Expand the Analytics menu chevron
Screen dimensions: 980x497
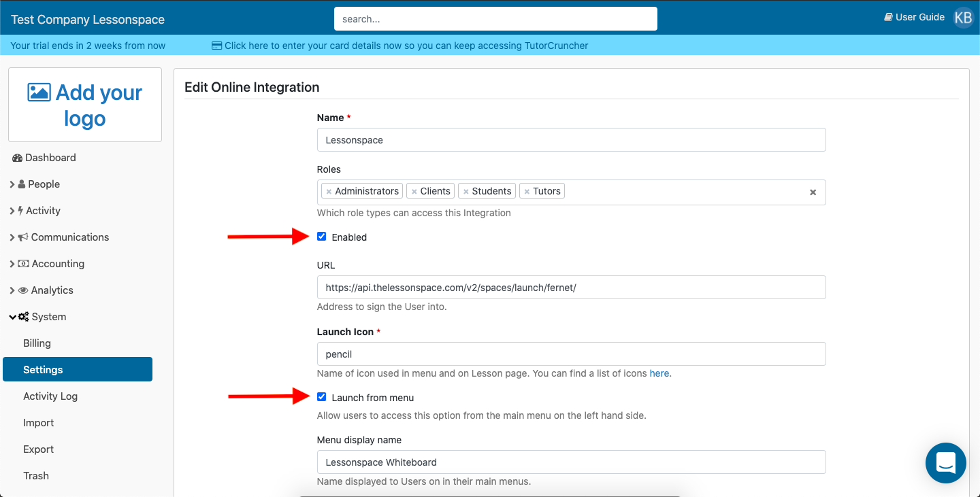tap(12, 290)
